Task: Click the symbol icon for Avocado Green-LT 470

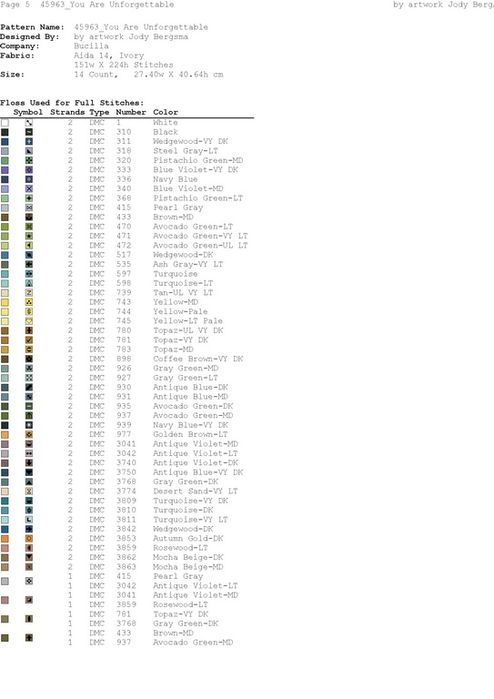Action: 29,226
